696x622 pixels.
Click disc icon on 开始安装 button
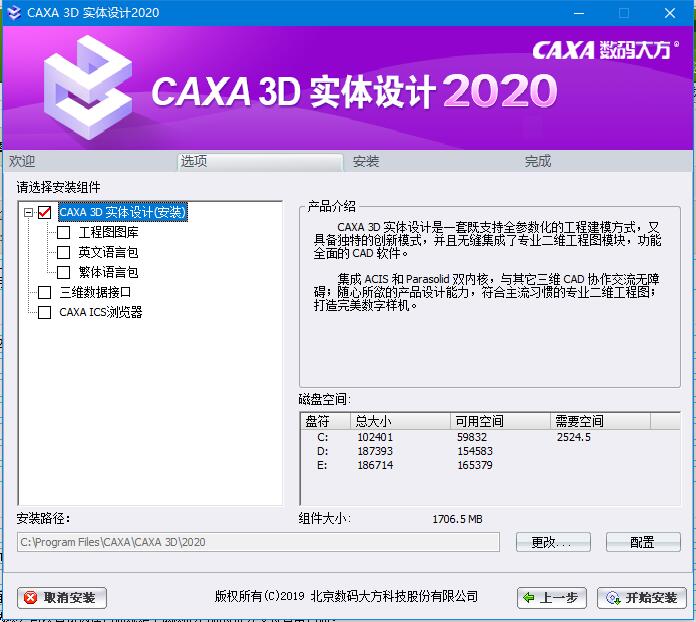613,598
